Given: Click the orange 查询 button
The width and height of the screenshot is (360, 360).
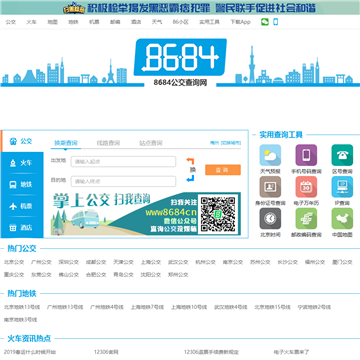Looking at the screenshot, I should 223,170.
